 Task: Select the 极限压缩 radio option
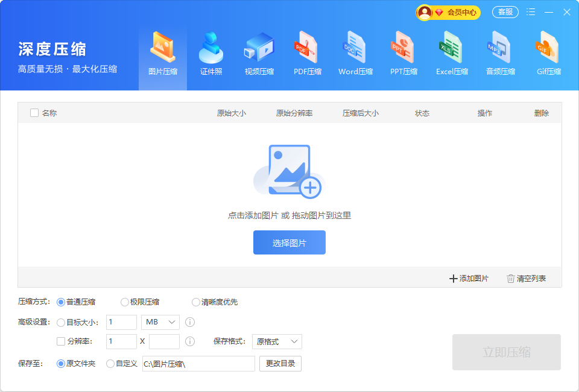[x=125, y=302]
